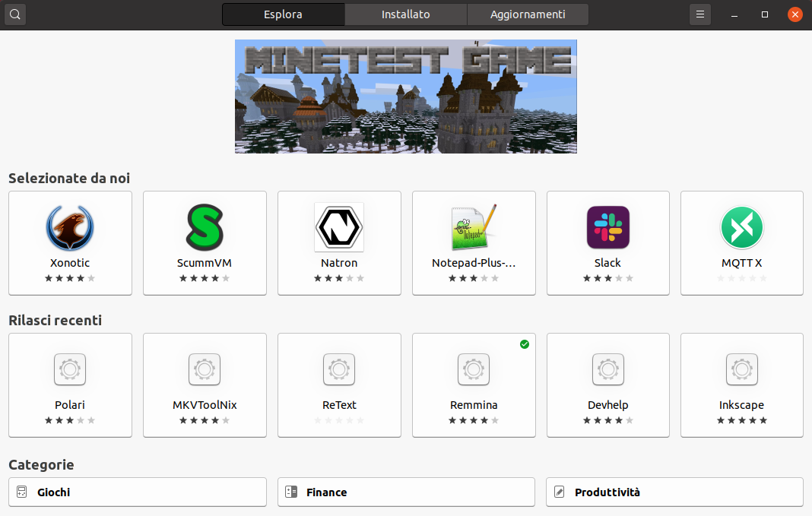Viewport: 812px width, 516px height.
Task: Select the MKVToolNix placeholder icon
Action: 205,369
